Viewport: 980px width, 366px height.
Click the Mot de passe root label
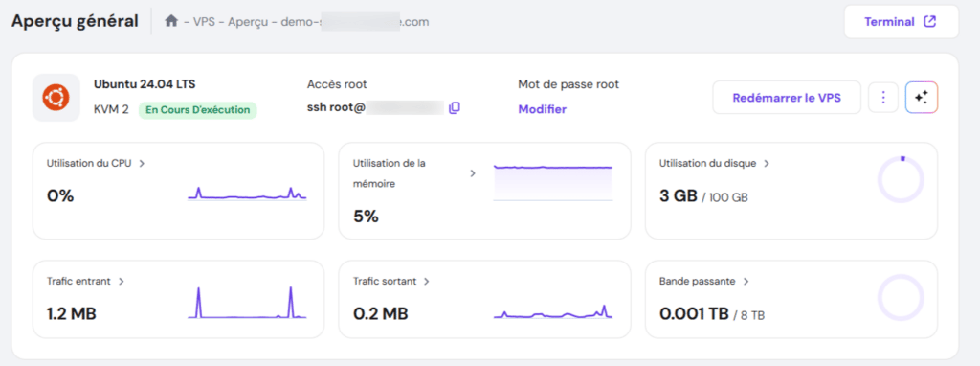coord(568,84)
